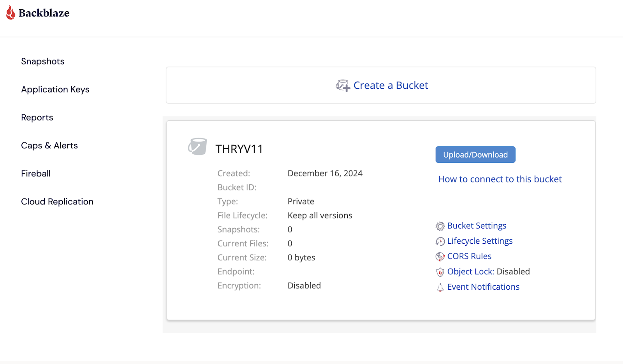Screen dimensions: 623x364
Task: Click the THRYV11 bucket icon
Action: pyautogui.click(x=197, y=147)
